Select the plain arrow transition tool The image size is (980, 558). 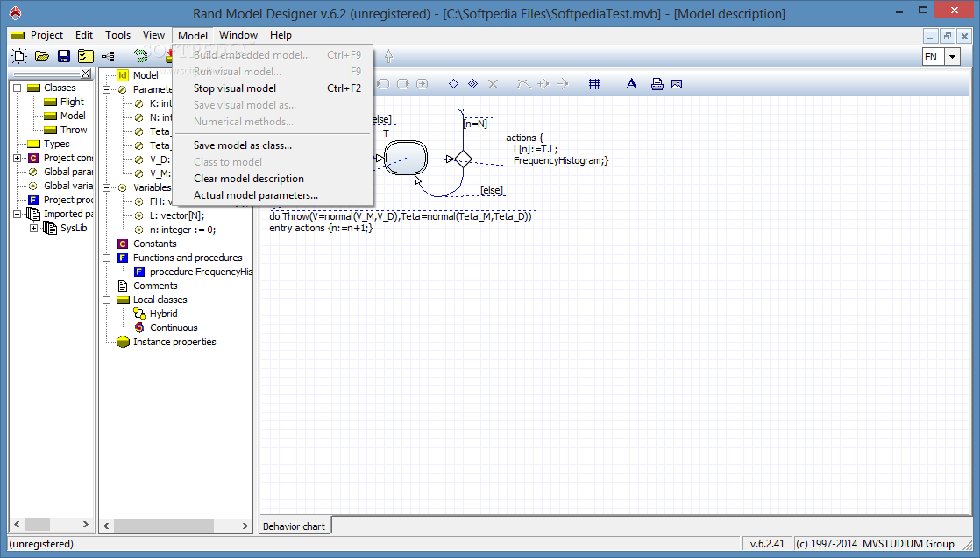pos(563,84)
